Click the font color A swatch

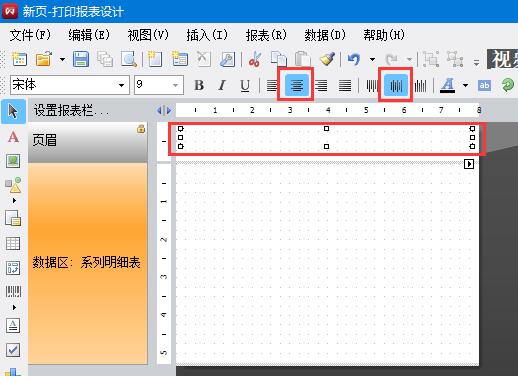(447, 85)
